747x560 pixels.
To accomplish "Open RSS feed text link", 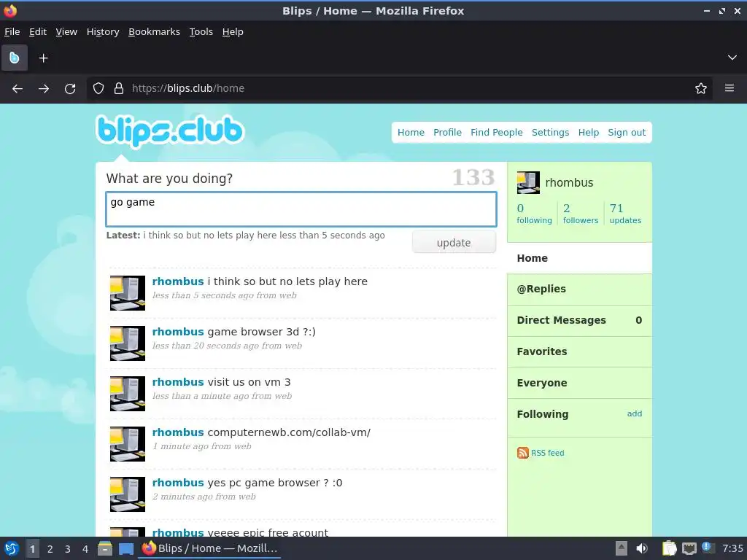I will (x=547, y=453).
